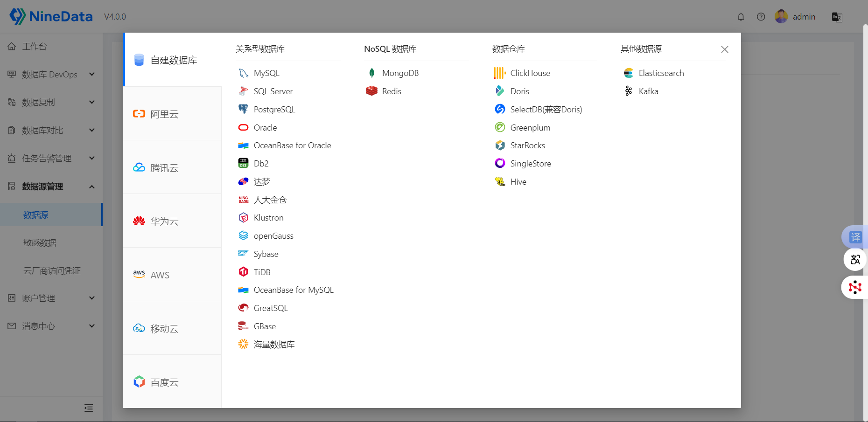Choose the Sybase data source
This screenshot has width=868, height=422.
[258, 254]
